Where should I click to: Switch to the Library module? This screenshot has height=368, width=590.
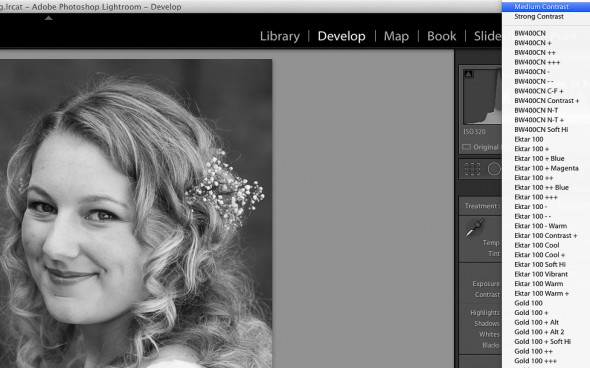click(x=280, y=36)
